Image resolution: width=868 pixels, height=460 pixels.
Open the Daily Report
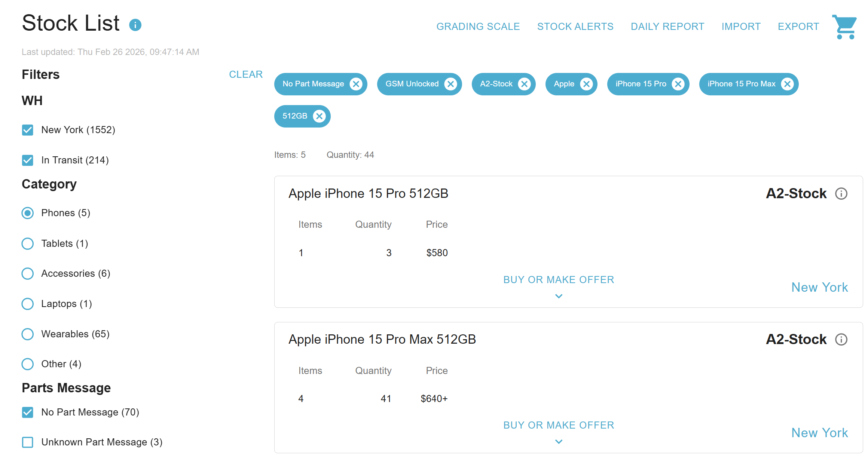pos(667,27)
